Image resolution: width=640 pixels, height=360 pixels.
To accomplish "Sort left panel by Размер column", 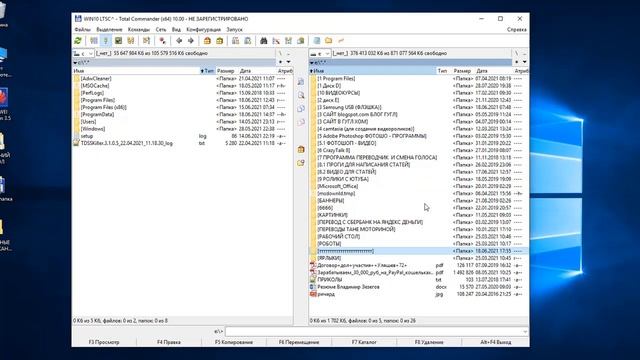I will point(225,71).
